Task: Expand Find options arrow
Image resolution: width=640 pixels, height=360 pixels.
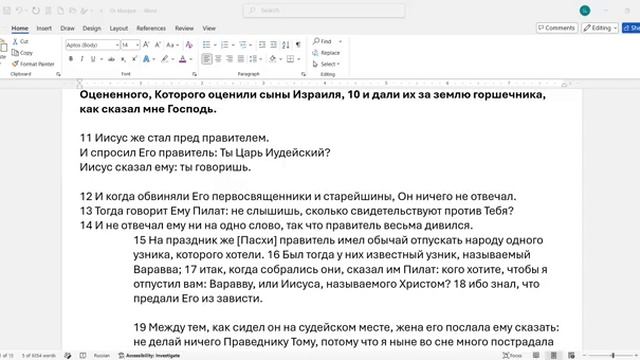Action: pyautogui.click(x=340, y=41)
